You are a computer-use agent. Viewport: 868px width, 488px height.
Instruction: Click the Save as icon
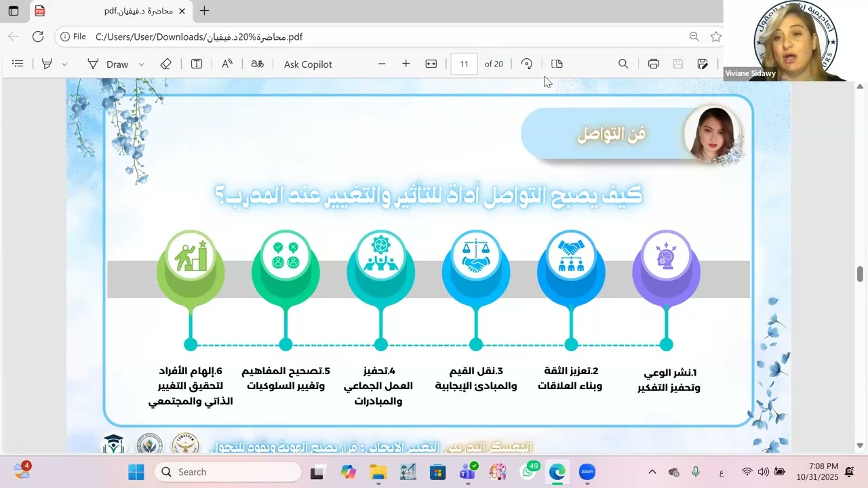tap(703, 64)
